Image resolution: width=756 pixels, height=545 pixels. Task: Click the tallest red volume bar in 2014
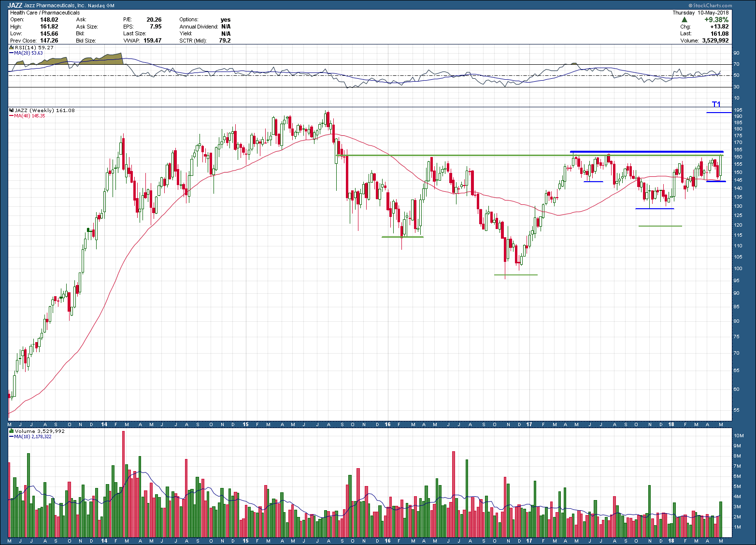point(123,484)
